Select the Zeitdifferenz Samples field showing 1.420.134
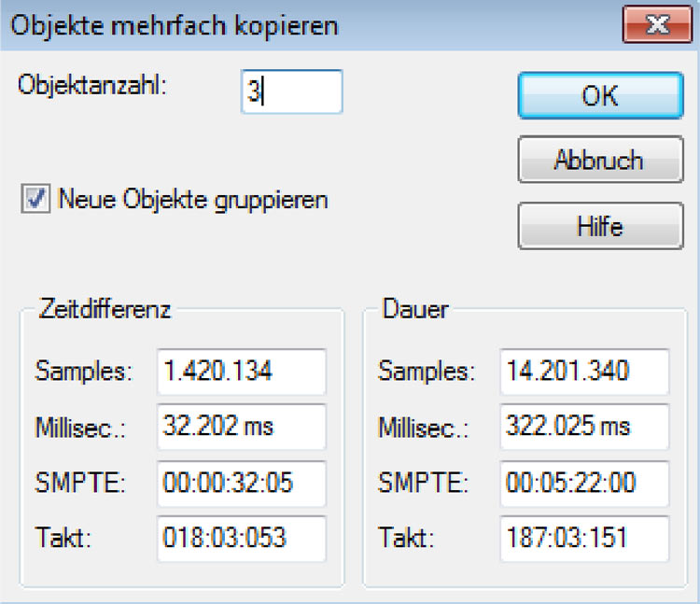Viewport: 700px width, 604px height. [x=242, y=372]
